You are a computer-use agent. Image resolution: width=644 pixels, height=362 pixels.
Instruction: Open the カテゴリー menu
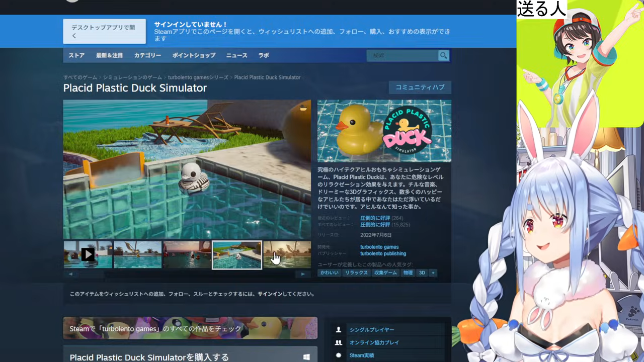tap(147, 55)
